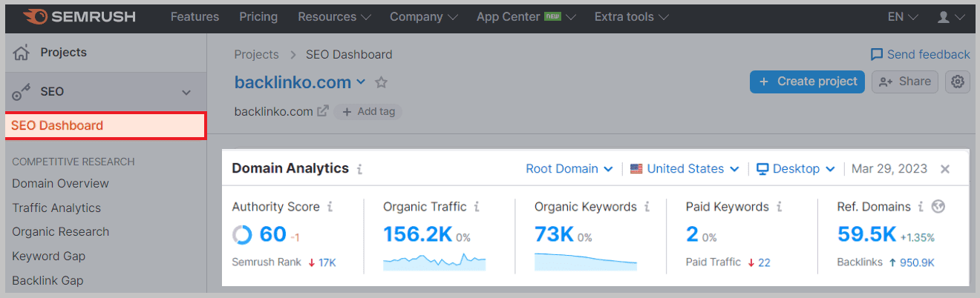Open the Root Domain dropdown
Screen dimensions: 980x298
pos(569,168)
